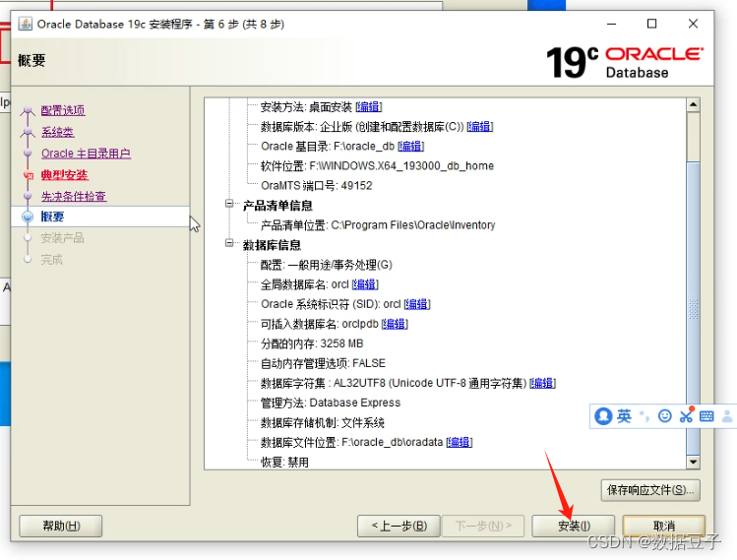
Task: Edit the 可插入数据库名 orclpdb
Action: pyautogui.click(x=395, y=324)
